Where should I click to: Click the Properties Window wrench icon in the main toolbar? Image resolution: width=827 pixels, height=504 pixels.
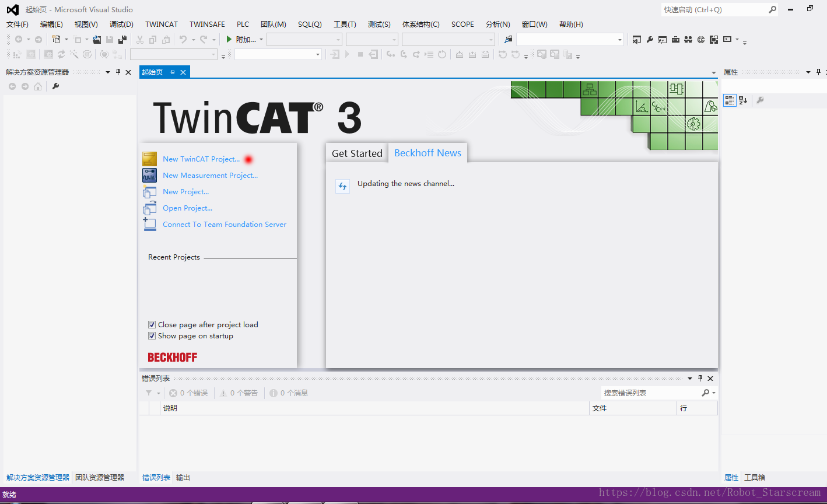click(x=650, y=40)
